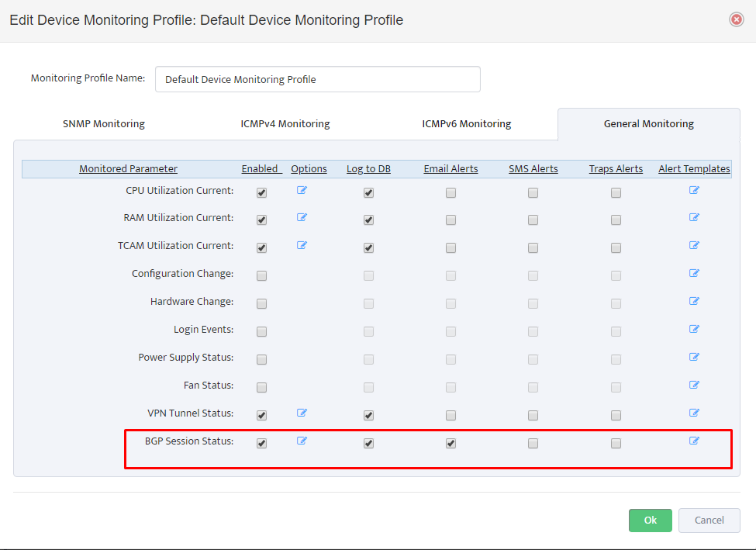This screenshot has height=550, width=756.
Task: Check Traps Alerts for TCAM Utilization Current
Action: click(616, 248)
